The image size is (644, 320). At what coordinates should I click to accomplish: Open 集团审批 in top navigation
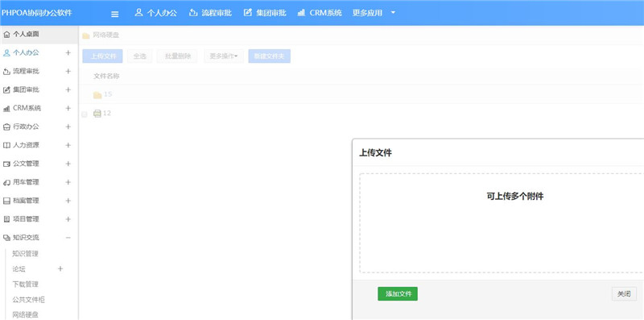[271, 13]
